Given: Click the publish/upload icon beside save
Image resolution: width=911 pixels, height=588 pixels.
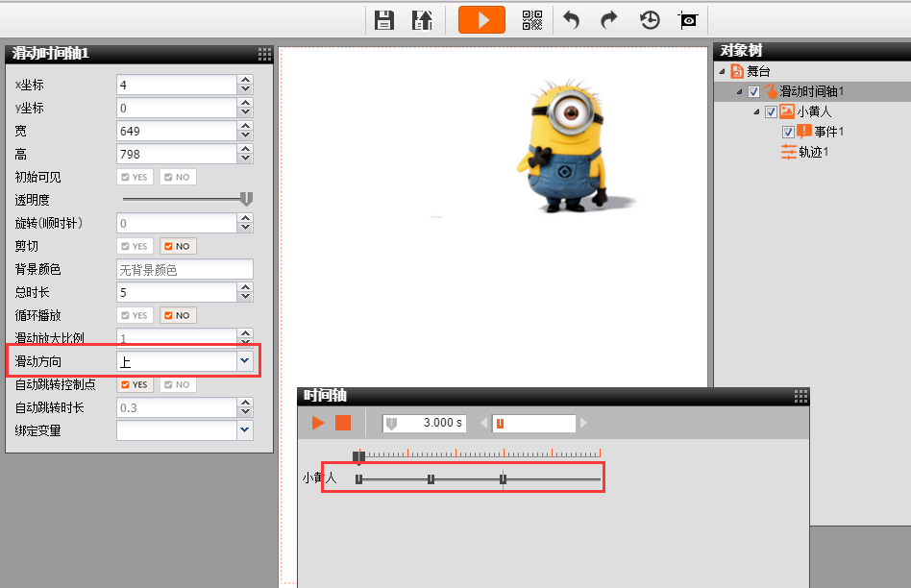Looking at the screenshot, I should [x=423, y=20].
